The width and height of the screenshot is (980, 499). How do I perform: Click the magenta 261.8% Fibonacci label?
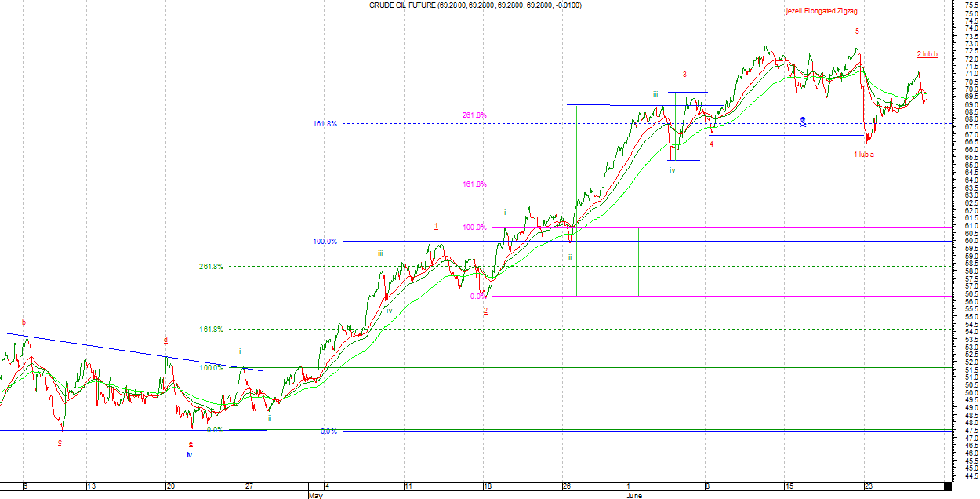pyautogui.click(x=474, y=115)
